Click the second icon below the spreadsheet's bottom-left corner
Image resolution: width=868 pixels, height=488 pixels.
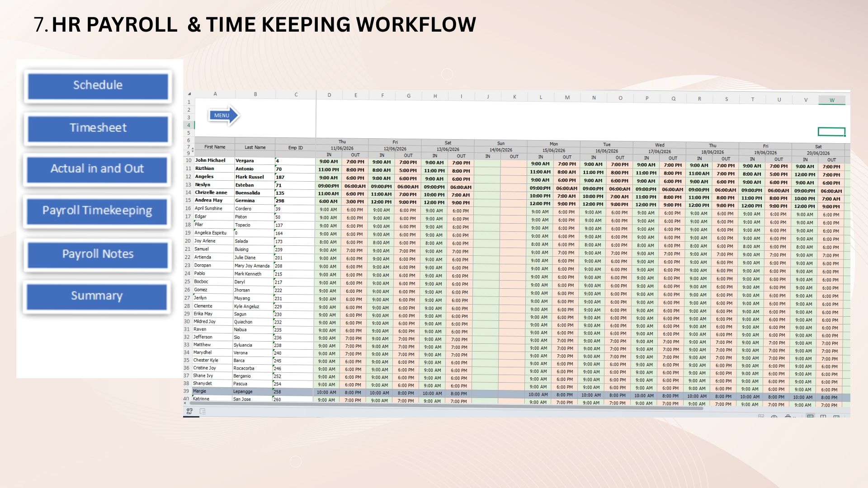pyautogui.click(x=203, y=411)
